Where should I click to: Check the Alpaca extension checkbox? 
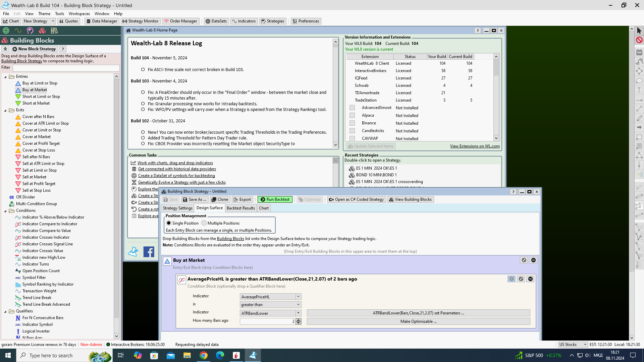click(352, 115)
